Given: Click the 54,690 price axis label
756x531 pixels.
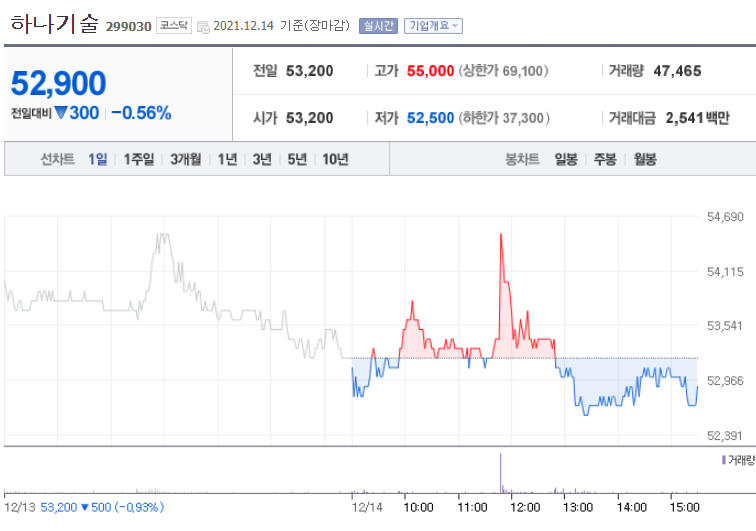Looking at the screenshot, I should pyautogui.click(x=725, y=217).
